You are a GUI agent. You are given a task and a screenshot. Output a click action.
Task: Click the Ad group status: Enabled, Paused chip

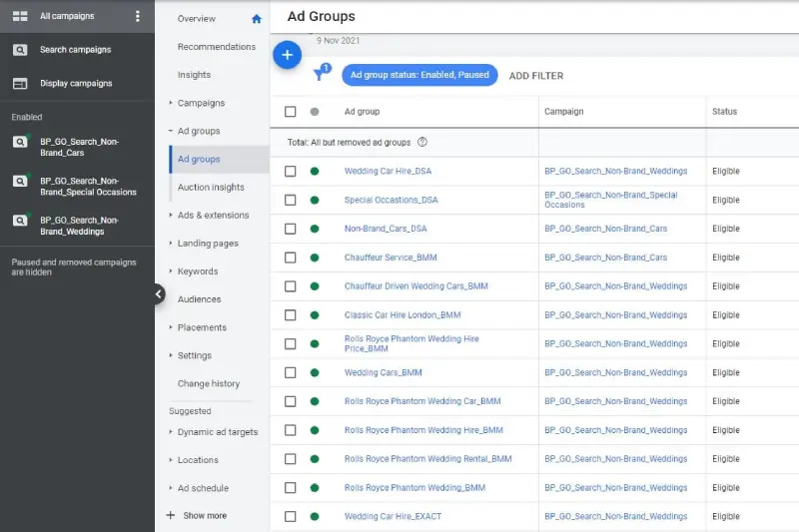point(419,75)
